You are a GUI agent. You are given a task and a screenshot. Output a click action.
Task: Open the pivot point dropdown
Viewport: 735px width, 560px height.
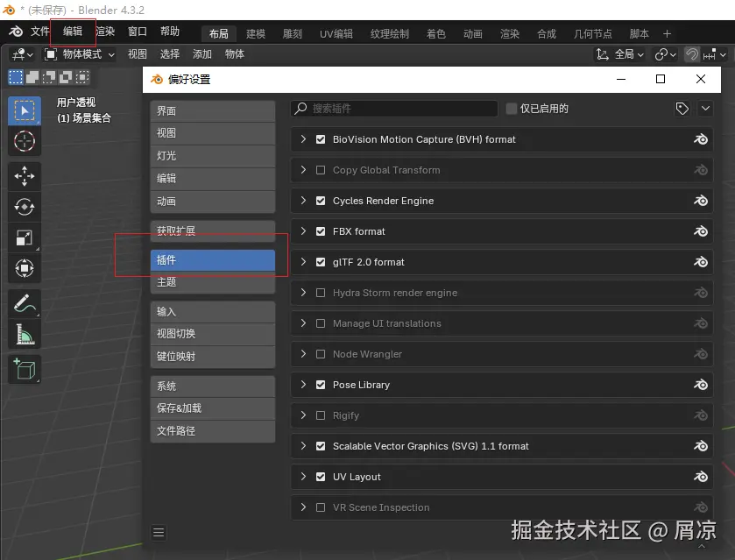click(x=665, y=54)
